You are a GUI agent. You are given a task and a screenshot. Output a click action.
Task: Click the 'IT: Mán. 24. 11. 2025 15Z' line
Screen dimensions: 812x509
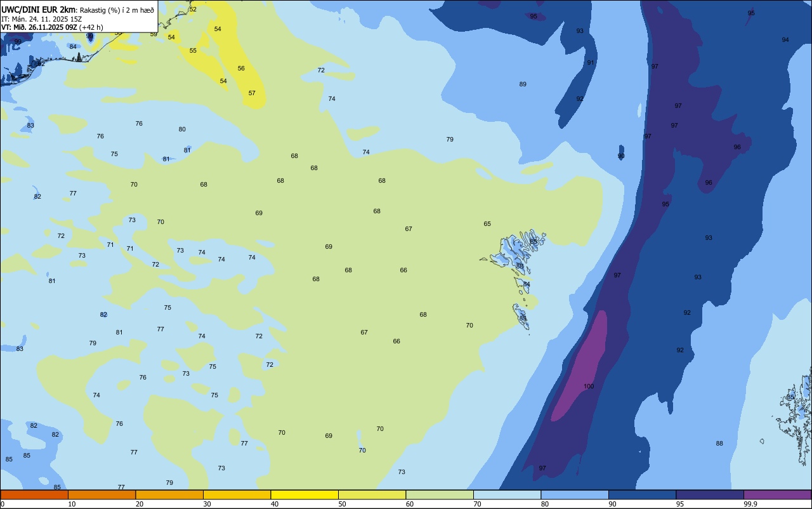[41, 18]
